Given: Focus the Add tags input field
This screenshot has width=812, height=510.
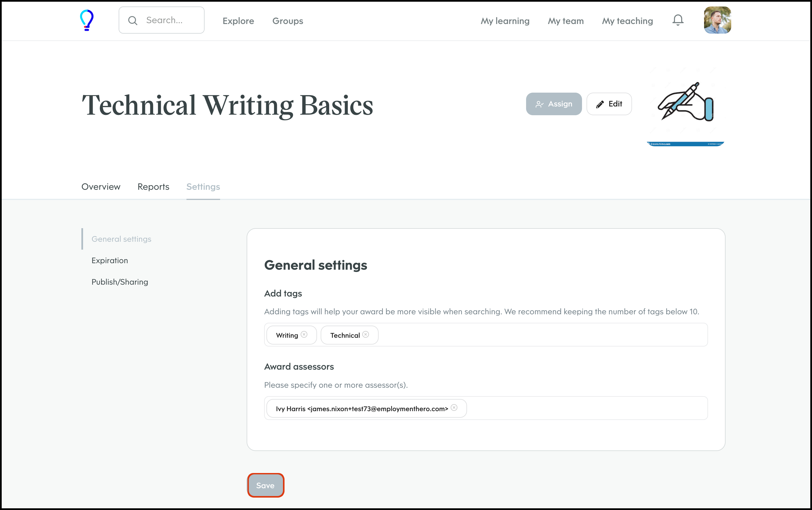Looking at the screenshot, I should (x=540, y=335).
